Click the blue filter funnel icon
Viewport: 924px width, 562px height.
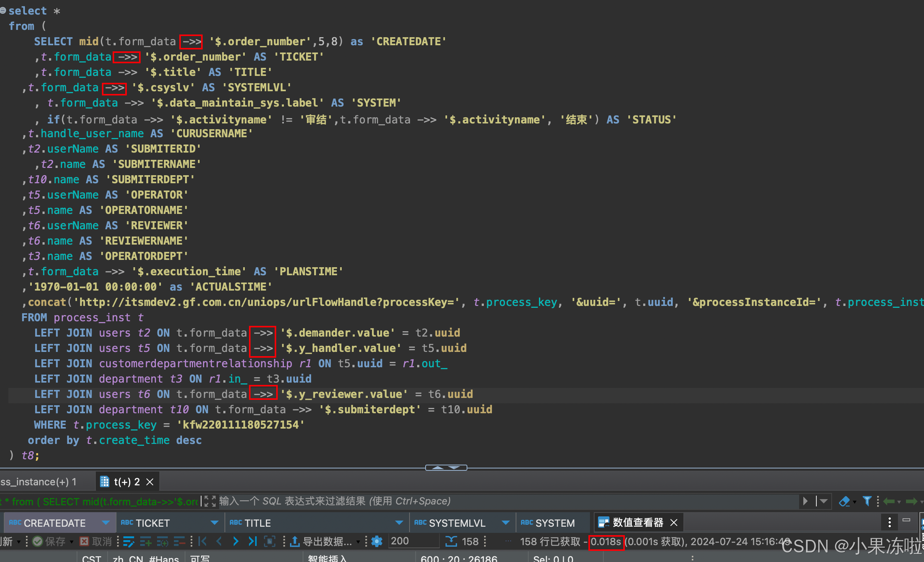[x=867, y=501]
